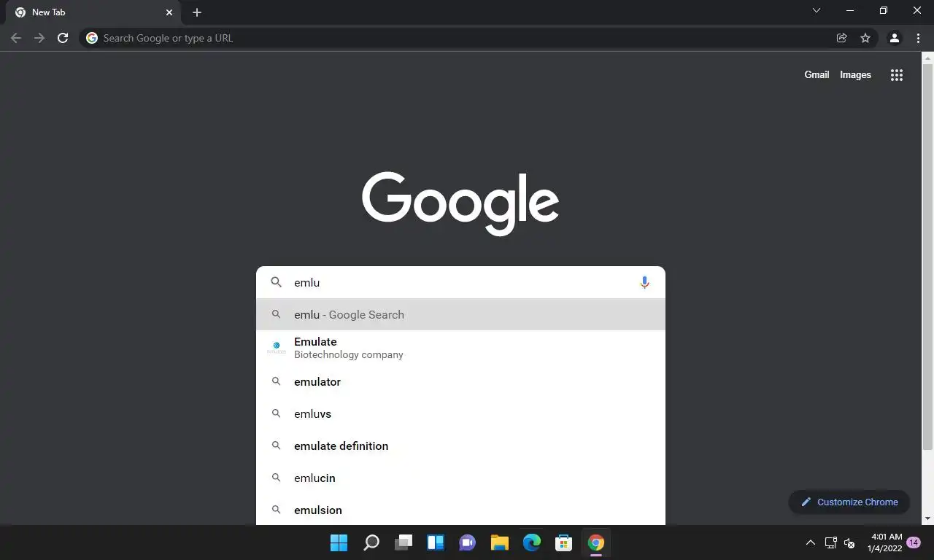This screenshot has height=560, width=934.
Task: Bookmark this tab with the star icon
Action: 865,38
